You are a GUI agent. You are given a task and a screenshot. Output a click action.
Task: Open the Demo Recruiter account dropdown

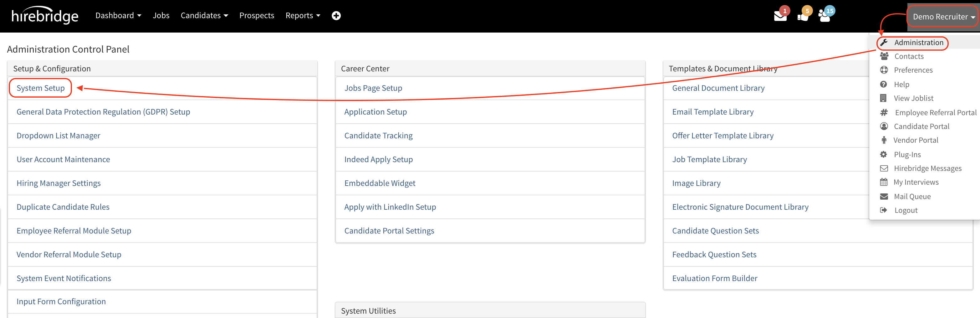[942, 16]
